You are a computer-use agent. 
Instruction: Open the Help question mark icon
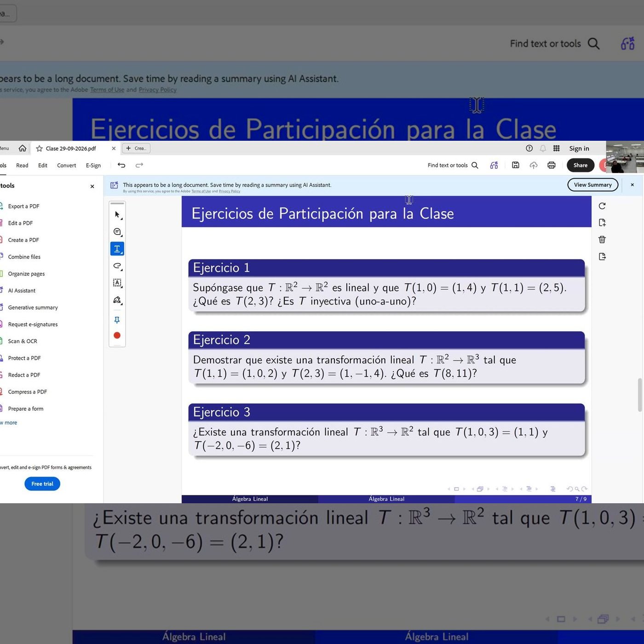[x=529, y=148]
